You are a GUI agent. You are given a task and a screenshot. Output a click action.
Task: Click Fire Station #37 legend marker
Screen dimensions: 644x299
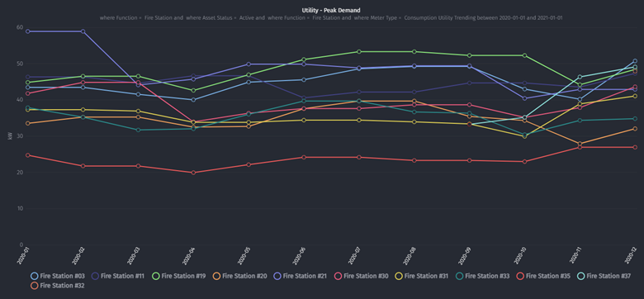pos(582,276)
